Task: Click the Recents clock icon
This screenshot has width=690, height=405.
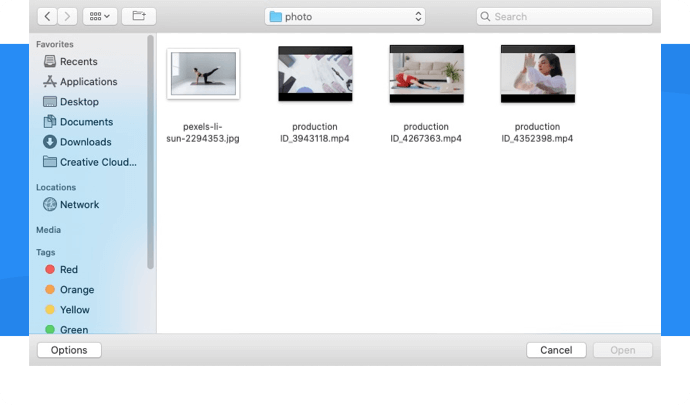Action: [x=50, y=61]
